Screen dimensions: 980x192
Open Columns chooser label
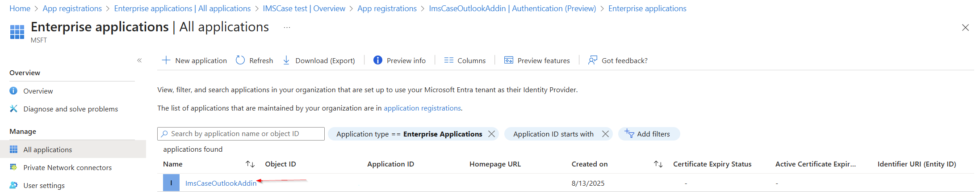[472, 60]
